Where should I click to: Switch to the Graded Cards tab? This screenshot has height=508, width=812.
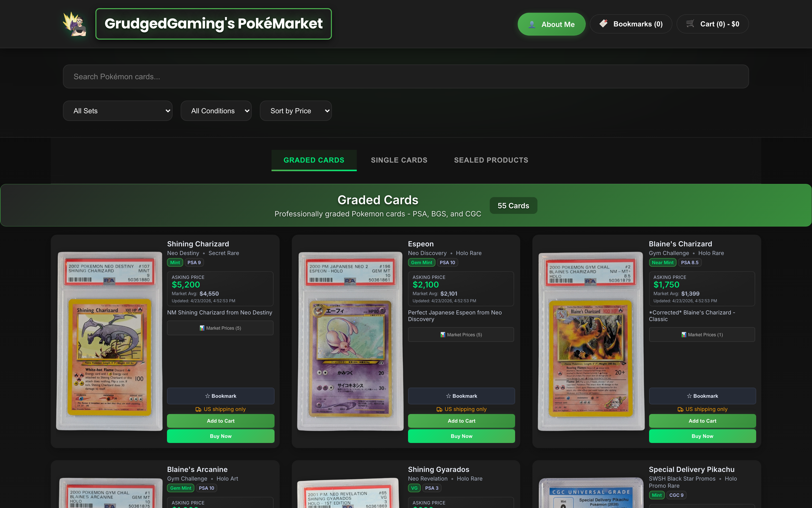pos(314,160)
